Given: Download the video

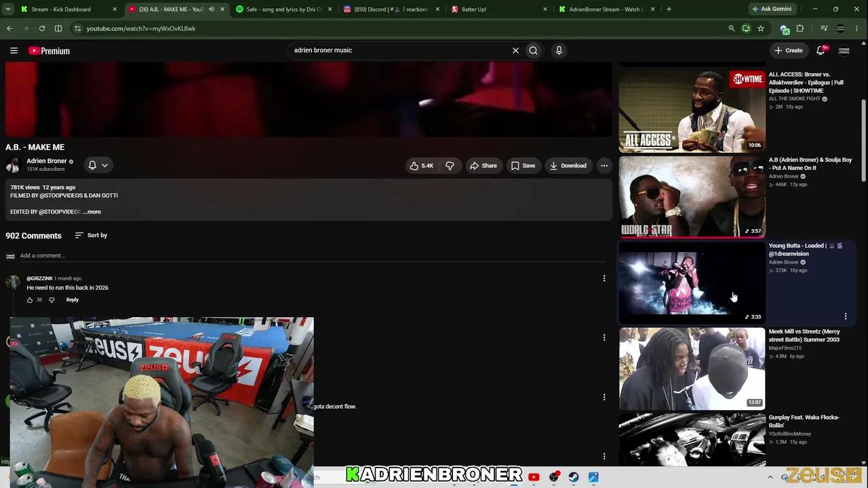Looking at the screenshot, I should 568,165.
